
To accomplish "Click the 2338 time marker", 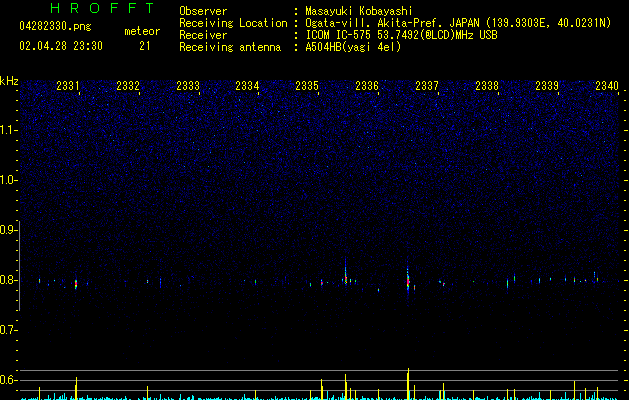I will click(487, 86).
